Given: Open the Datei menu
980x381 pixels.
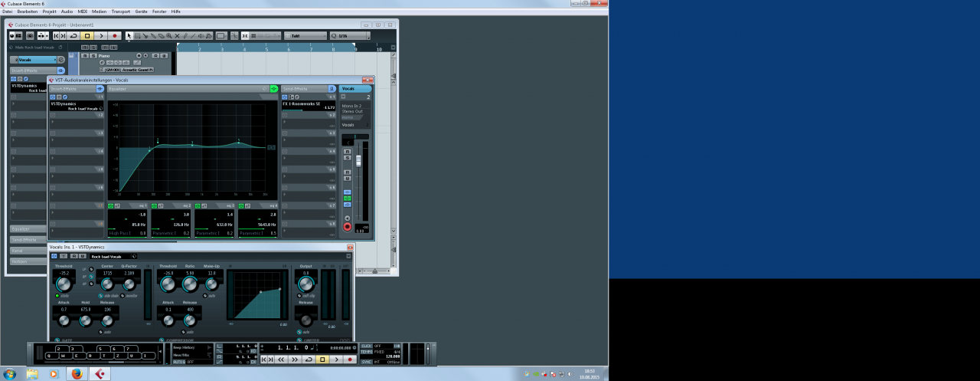Looking at the screenshot, I should click(x=7, y=12).
